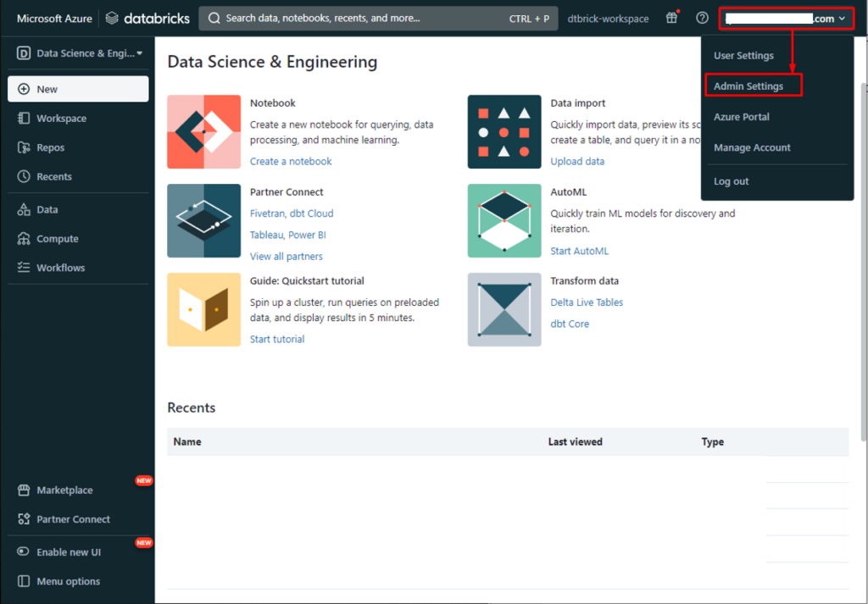Open Recents from the sidebar
868x604 pixels.
tap(53, 176)
